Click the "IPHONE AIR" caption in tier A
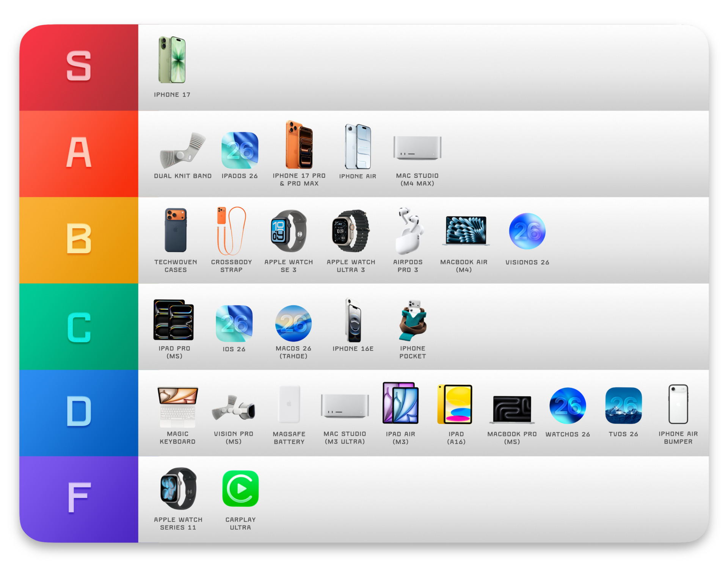This screenshot has width=728, height=567. 358,176
